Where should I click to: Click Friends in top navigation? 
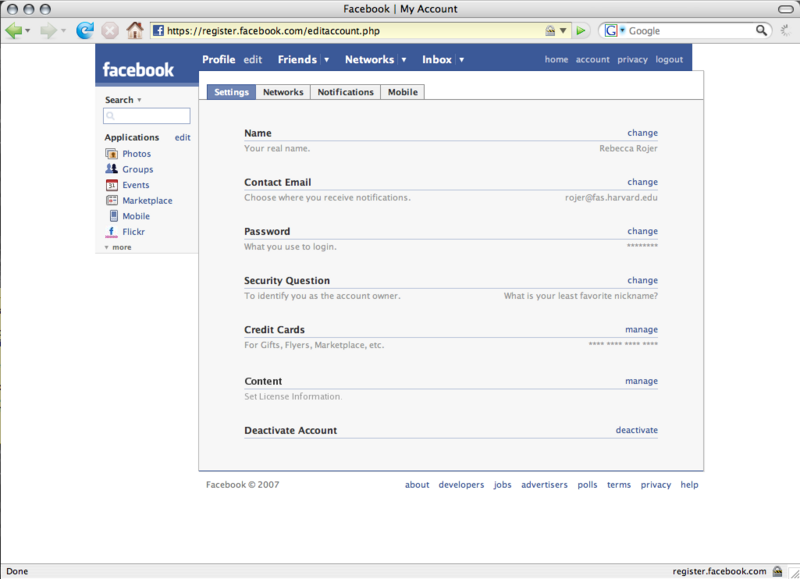click(297, 60)
